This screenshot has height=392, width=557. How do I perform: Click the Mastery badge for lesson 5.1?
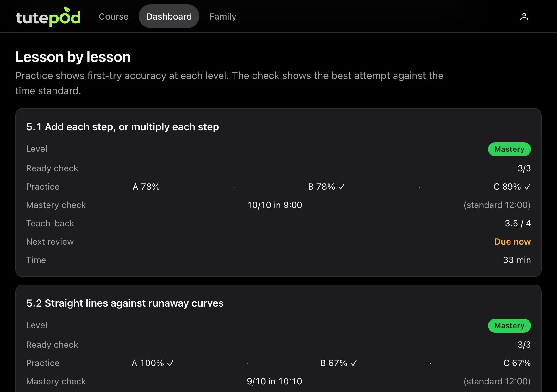509,149
